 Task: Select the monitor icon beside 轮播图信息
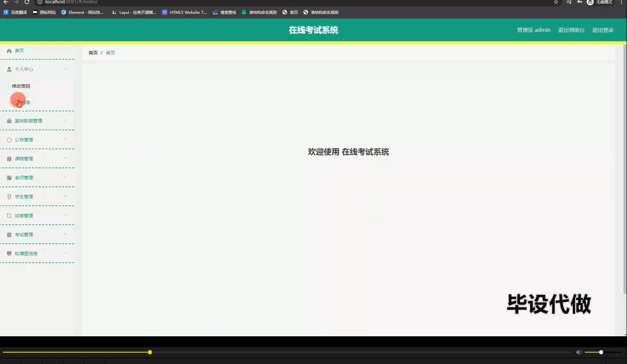pyautogui.click(x=9, y=253)
